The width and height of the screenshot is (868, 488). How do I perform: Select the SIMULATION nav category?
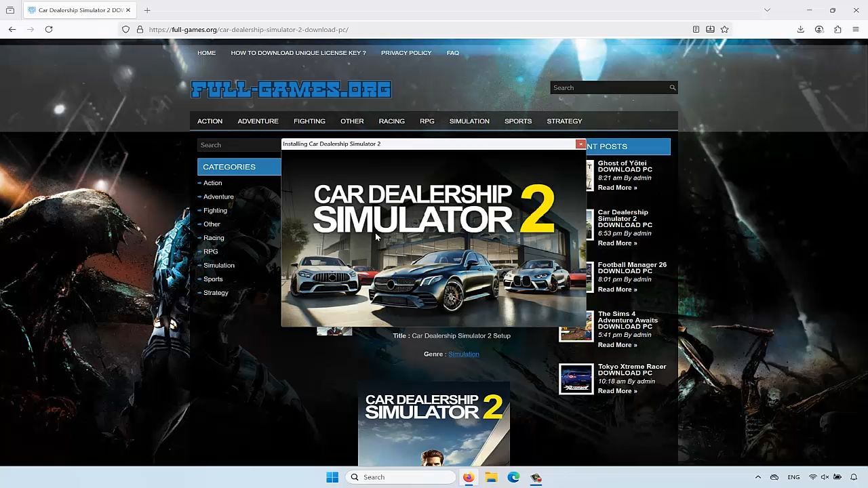coord(469,121)
